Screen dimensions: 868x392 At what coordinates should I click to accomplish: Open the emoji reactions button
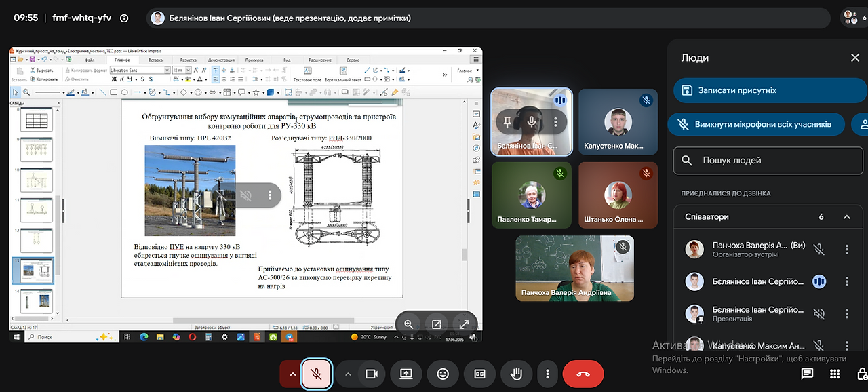coord(443,374)
